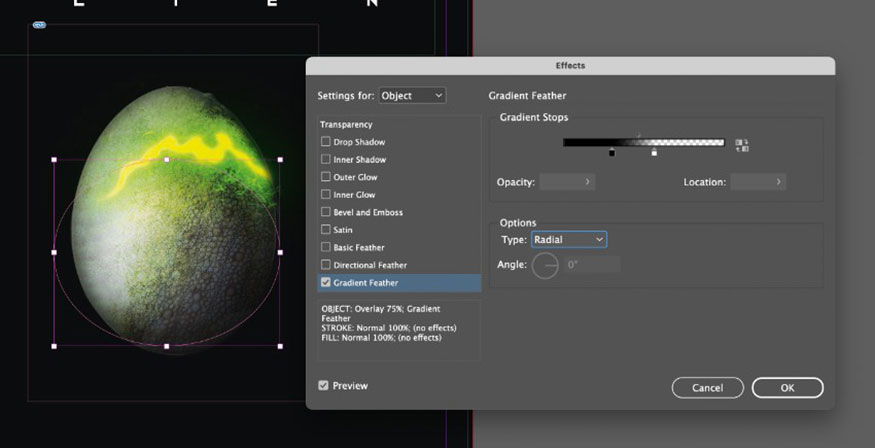
Task: Open the Location field arrow
Action: click(778, 182)
